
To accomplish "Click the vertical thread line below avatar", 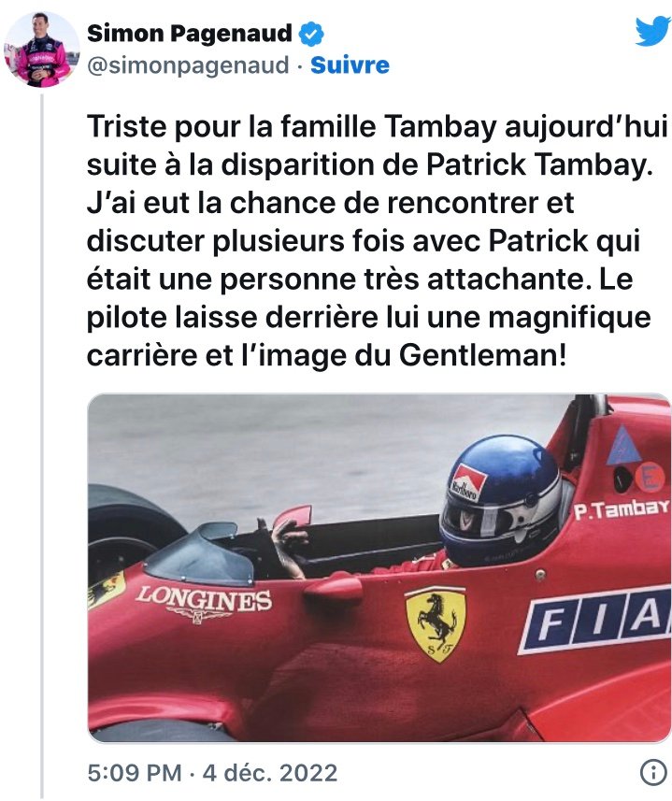I will point(42,445).
